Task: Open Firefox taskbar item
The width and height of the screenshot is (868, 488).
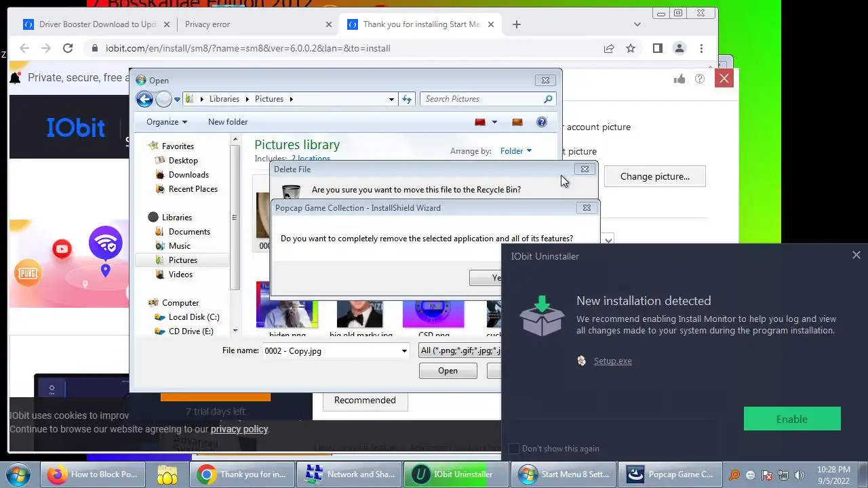Action: click(94, 474)
